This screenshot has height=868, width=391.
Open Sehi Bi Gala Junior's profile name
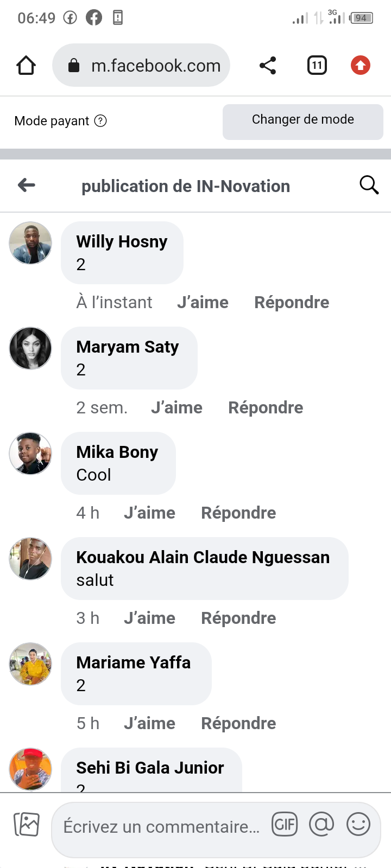pos(150,768)
